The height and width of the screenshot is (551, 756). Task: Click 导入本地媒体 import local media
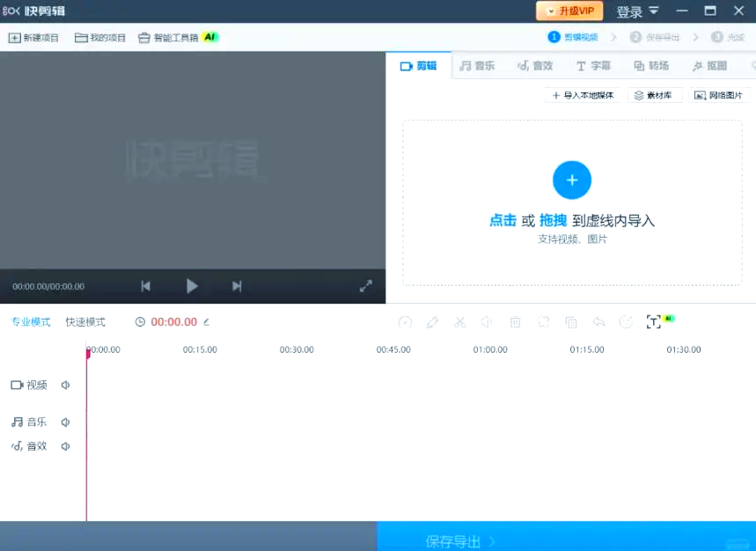click(x=583, y=95)
